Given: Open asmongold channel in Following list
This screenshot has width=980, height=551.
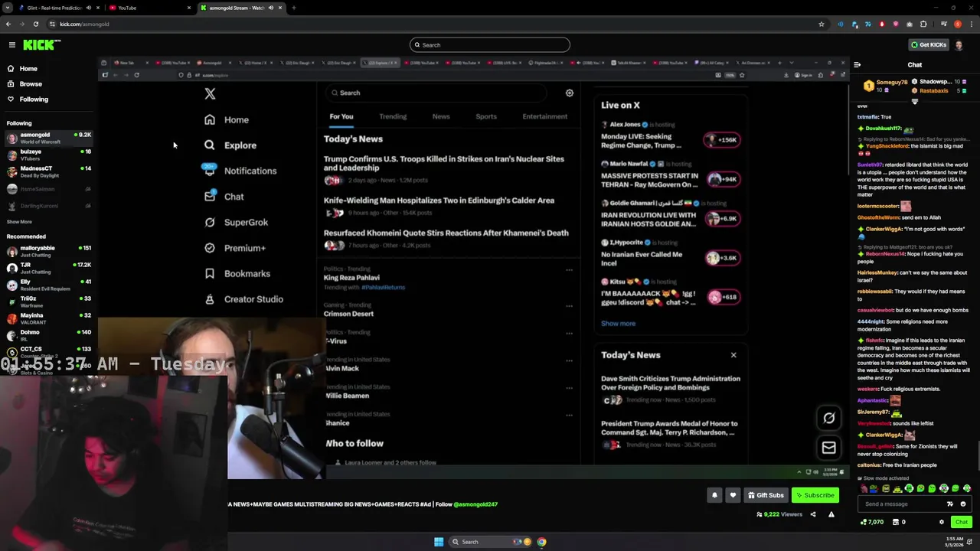Looking at the screenshot, I should [x=49, y=139].
